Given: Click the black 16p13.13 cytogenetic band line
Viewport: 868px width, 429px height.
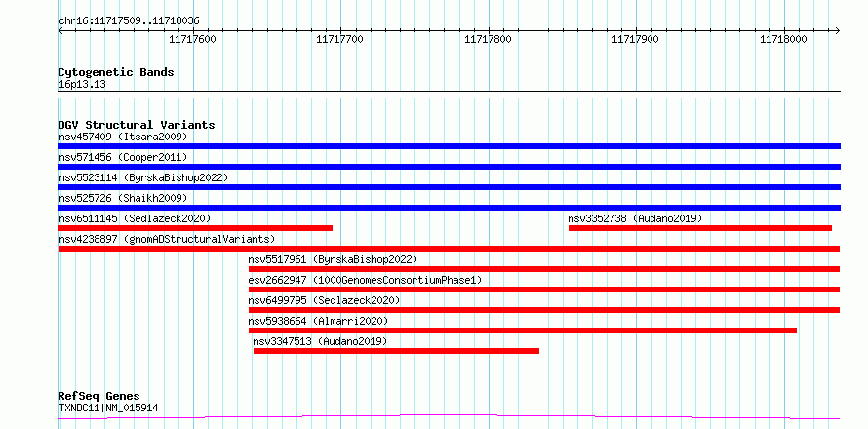Looking at the screenshot, I should click(x=449, y=95).
